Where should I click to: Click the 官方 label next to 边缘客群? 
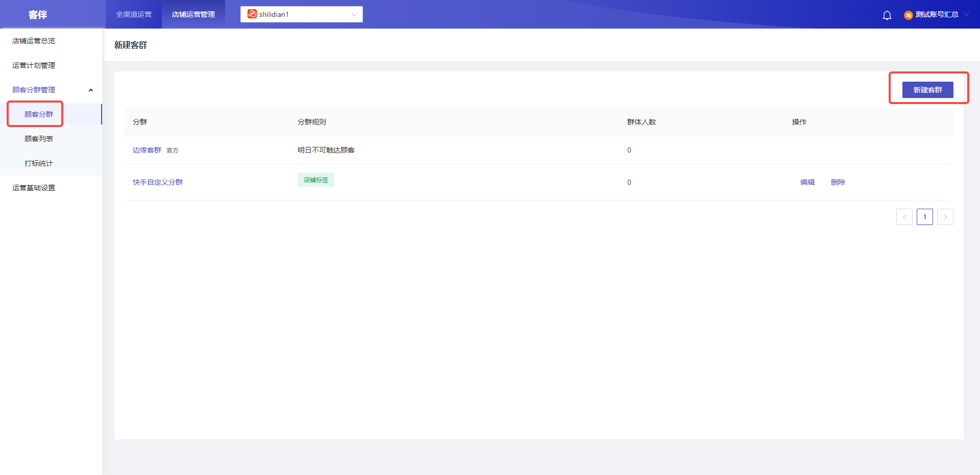pos(173,151)
